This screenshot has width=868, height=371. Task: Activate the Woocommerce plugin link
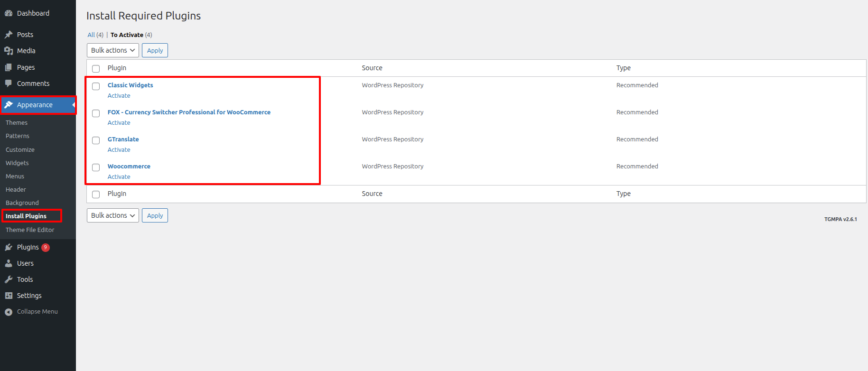point(119,177)
